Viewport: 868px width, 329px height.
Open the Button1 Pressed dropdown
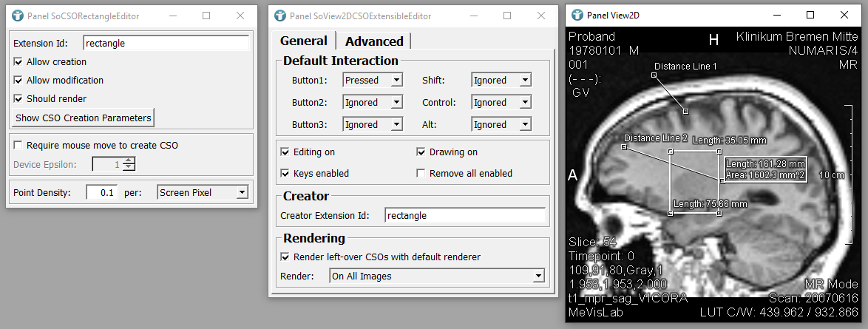373,81
